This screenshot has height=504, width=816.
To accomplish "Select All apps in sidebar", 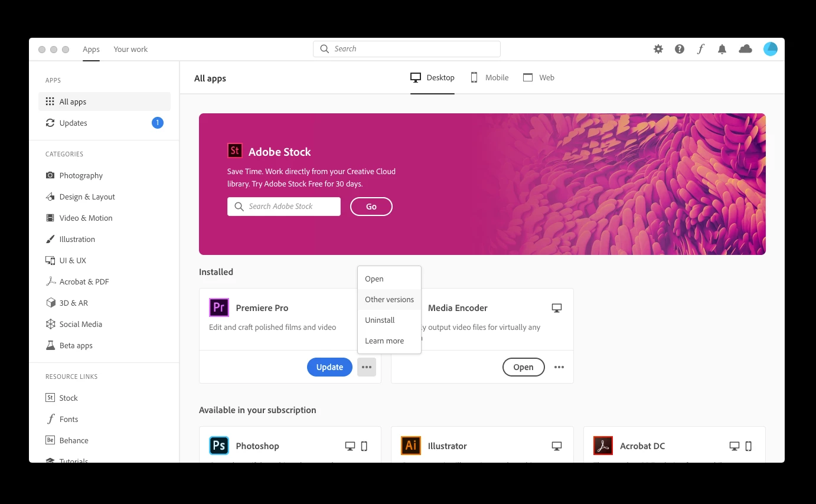I will coord(105,102).
